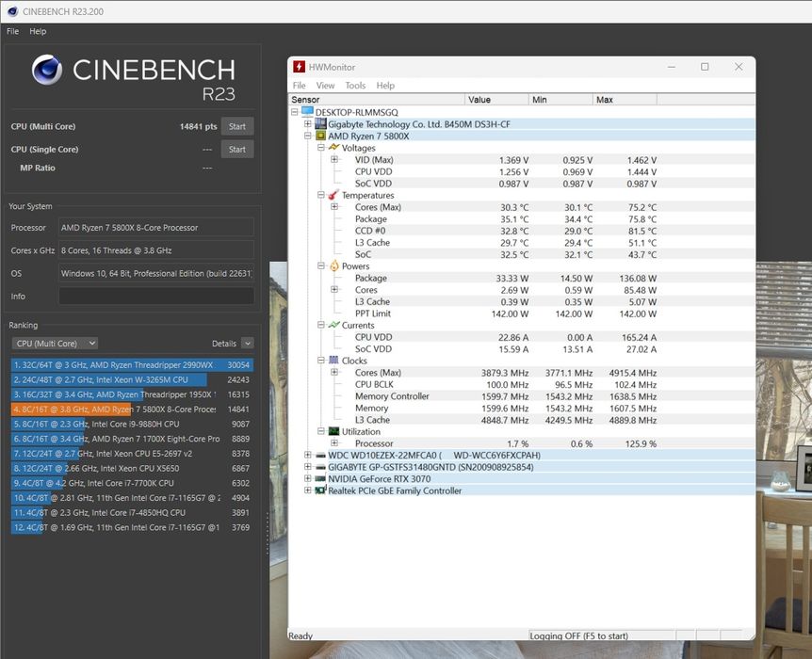Expand the clock Cores (Max) row
The image size is (812, 659).
(334, 372)
